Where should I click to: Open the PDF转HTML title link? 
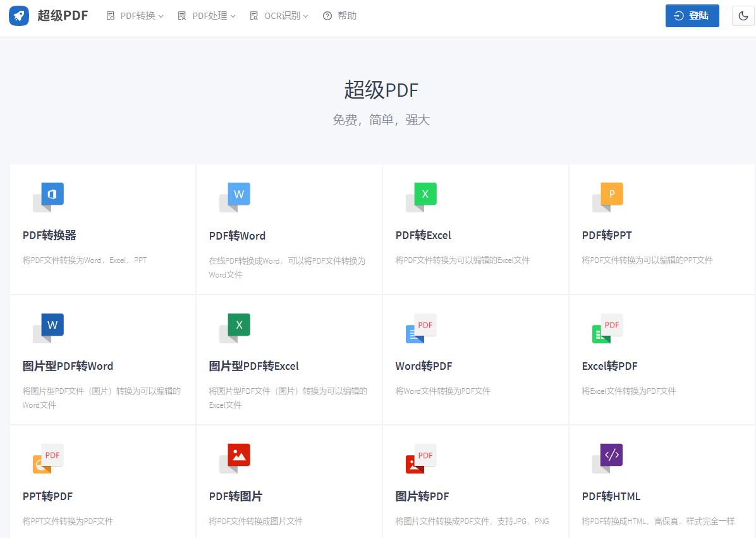click(611, 496)
